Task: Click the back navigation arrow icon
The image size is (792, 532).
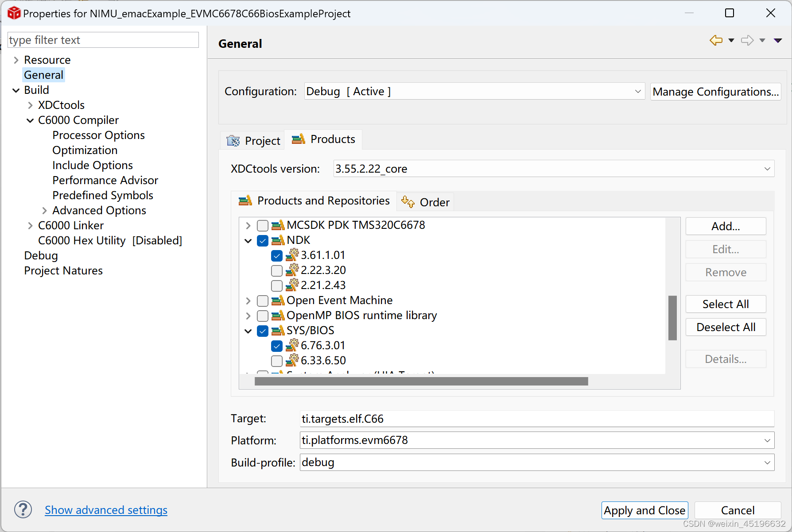Action: click(716, 40)
